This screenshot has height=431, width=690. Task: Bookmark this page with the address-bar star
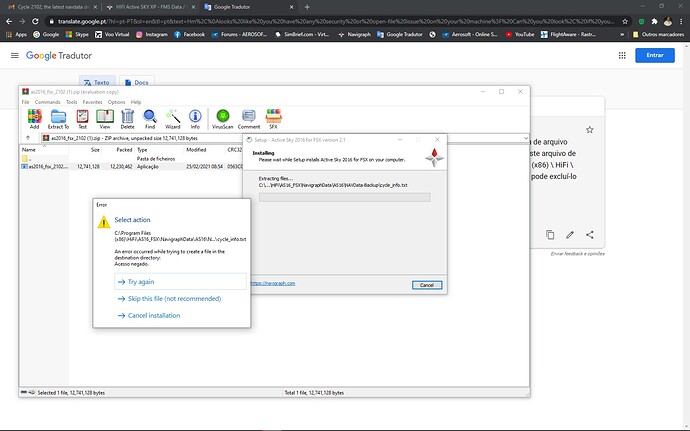625,21
